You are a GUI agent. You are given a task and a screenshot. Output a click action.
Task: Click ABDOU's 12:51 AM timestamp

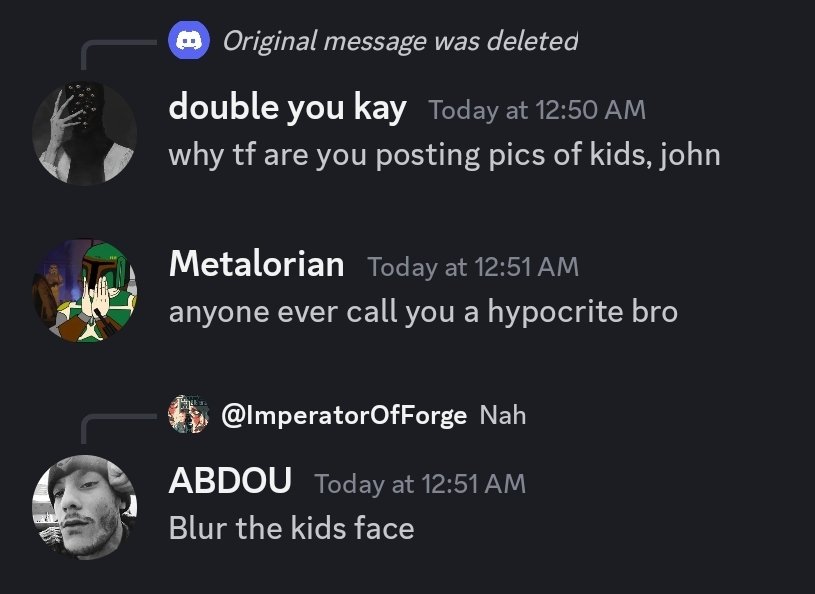(x=420, y=484)
